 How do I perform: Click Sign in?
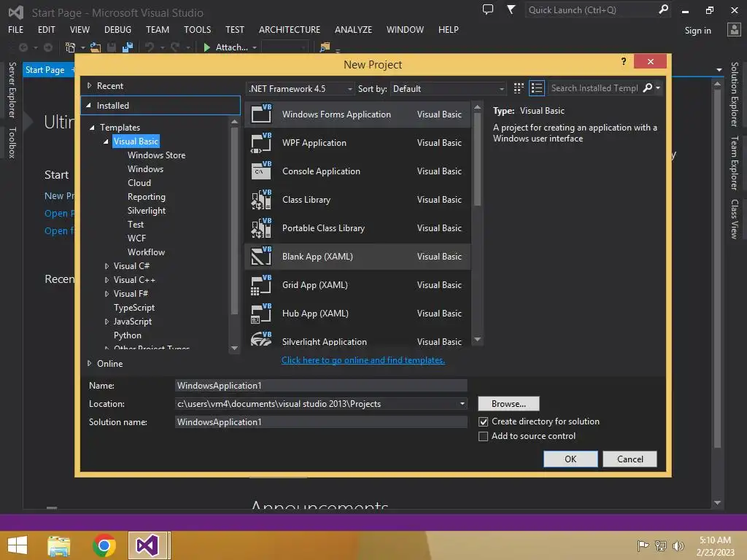coord(697,31)
